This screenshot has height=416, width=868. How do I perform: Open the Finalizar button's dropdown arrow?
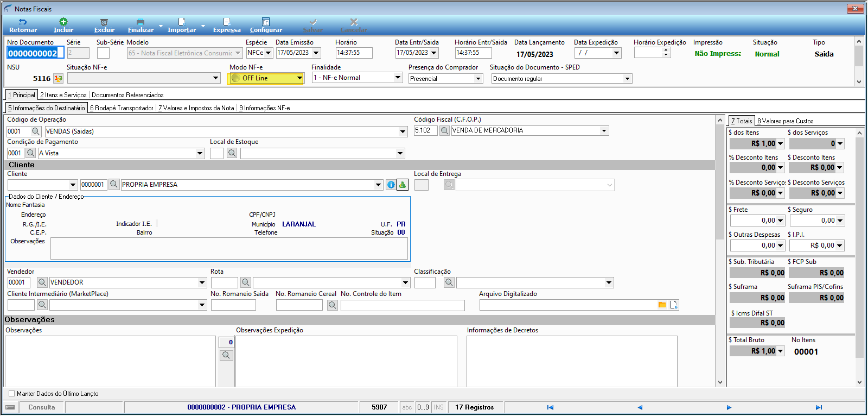161,26
